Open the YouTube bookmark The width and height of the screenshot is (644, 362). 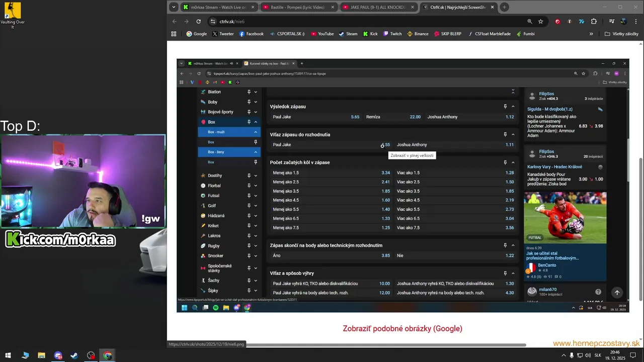[322, 34]
